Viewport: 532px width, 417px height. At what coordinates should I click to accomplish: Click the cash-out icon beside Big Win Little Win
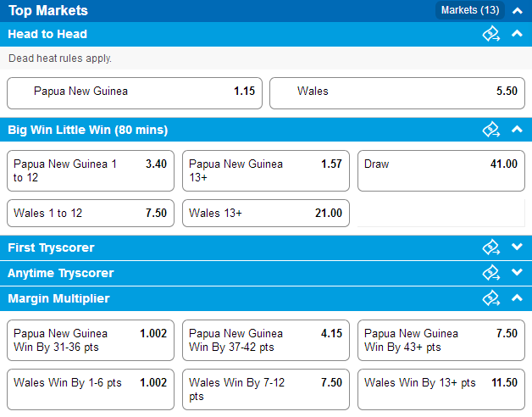[x=491, y=130]
